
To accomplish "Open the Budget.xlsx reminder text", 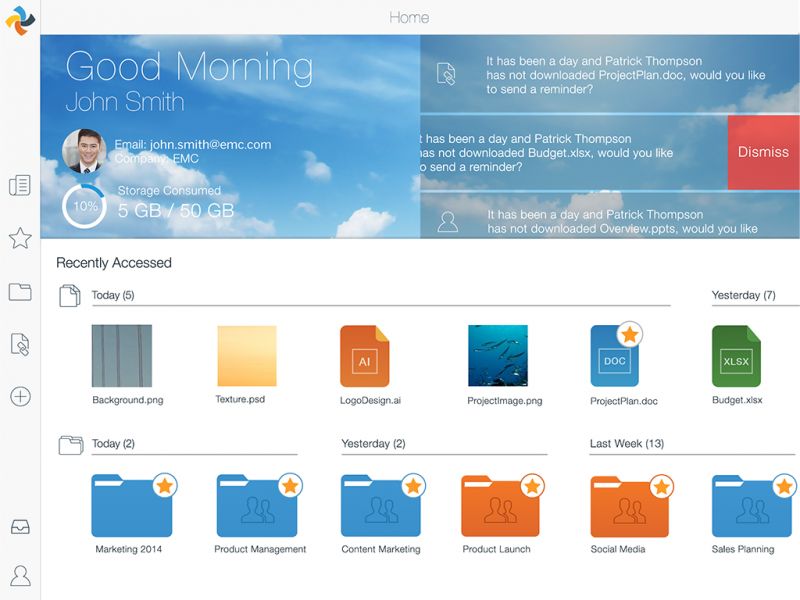I will (546, 153).
